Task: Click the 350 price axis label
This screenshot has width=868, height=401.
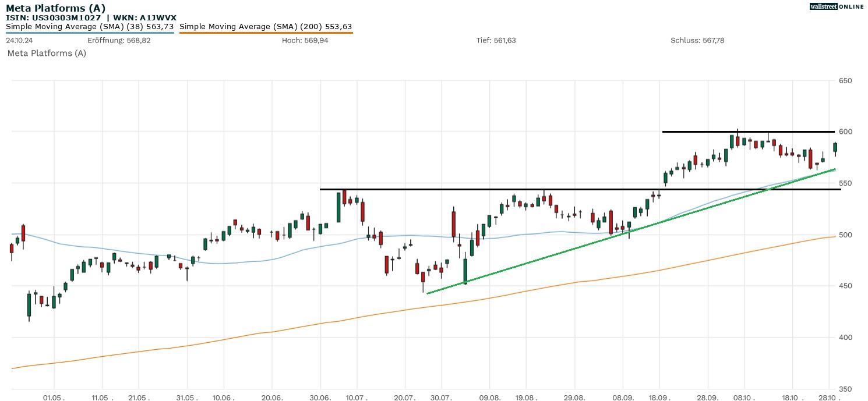Action: tap(845, 389)
